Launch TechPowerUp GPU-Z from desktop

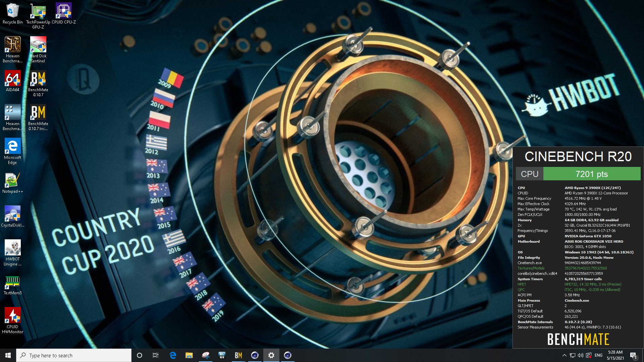click(x=38, y=16)
